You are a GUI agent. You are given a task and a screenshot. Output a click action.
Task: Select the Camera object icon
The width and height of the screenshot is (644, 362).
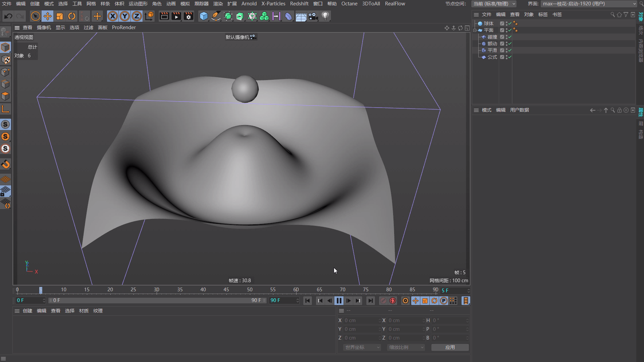click(313, 16)
